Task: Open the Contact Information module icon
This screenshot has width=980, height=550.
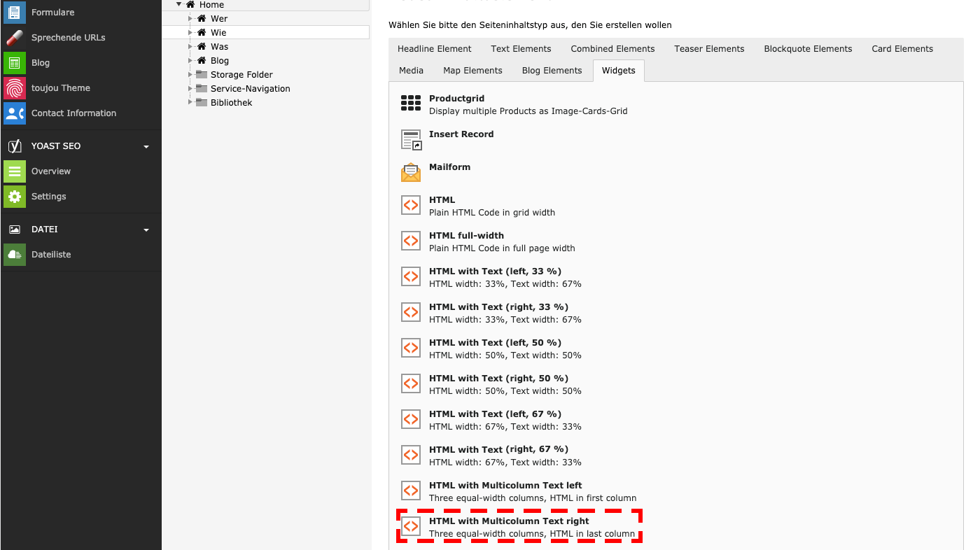Action: (x=15, y=113)
